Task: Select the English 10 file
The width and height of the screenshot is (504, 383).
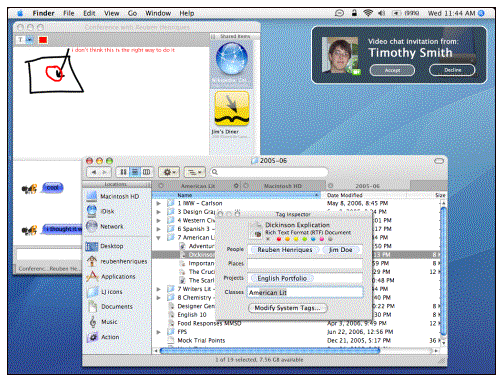Action: point(192,315)
